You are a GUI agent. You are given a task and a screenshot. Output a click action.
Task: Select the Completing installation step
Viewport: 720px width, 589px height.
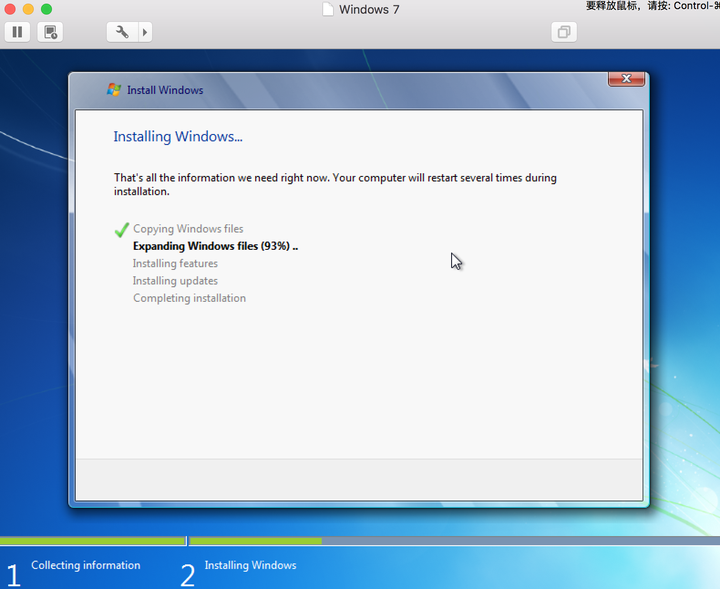190,298
